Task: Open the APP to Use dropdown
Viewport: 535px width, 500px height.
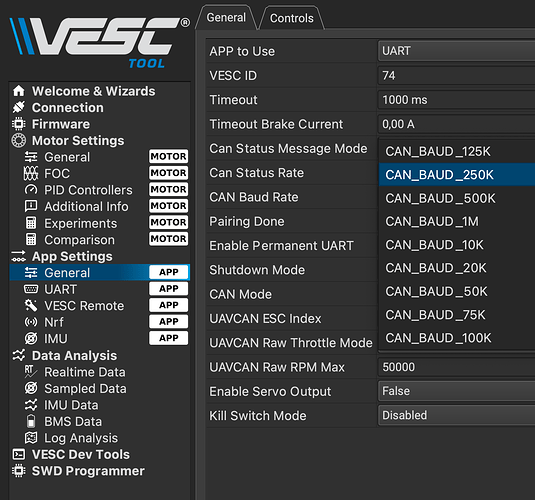Action: [x=457, y=51]
